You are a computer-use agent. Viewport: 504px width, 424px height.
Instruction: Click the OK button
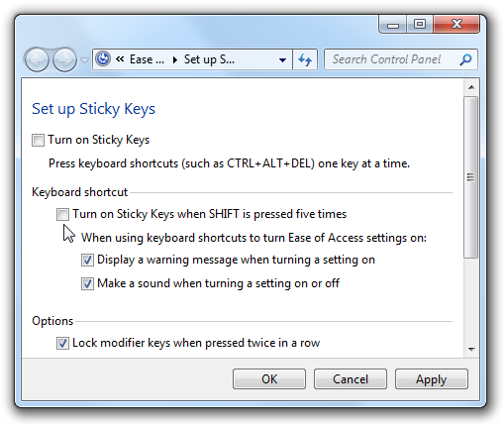[x=269, y=379]
